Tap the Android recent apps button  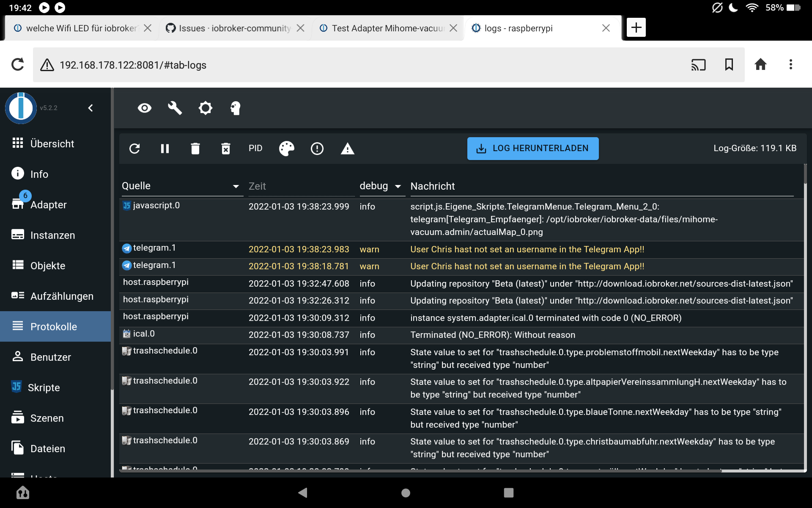tap(509, 492)
